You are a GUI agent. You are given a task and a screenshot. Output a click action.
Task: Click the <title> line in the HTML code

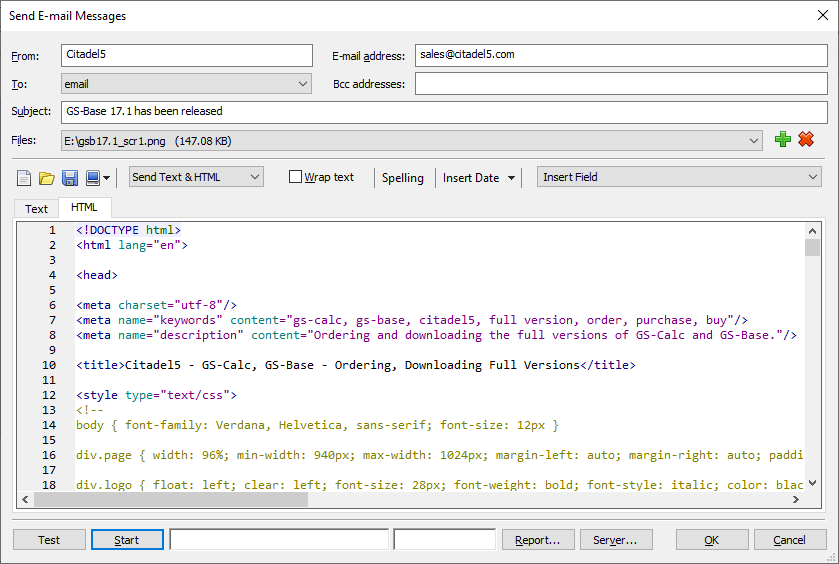356,365
